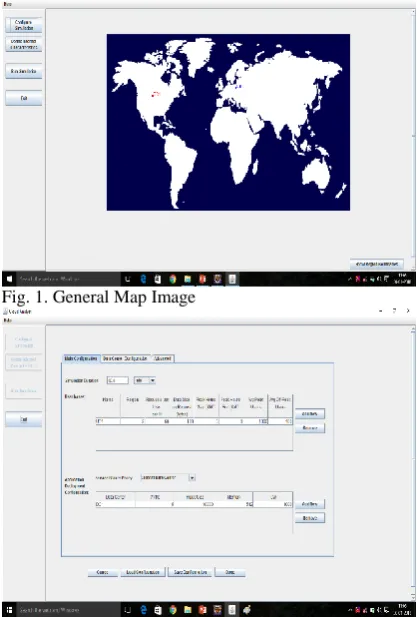
Task: Click the Configure Simulation button in top window
Action: (x=24, y=25)
